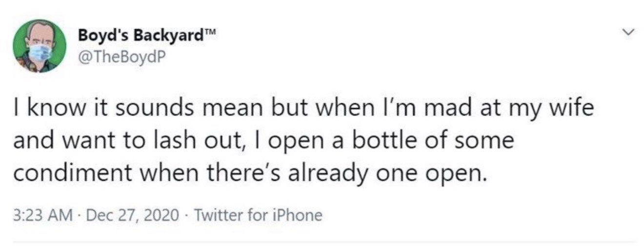Open the Twitter for iPhone source link
The image size is (644, 246).
coord(258,215)
